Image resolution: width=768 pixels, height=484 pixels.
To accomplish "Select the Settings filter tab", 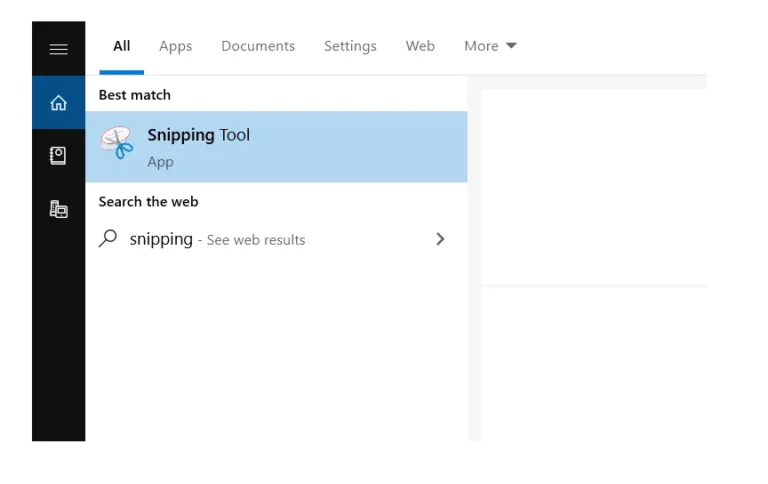I will tap(350, 47).
